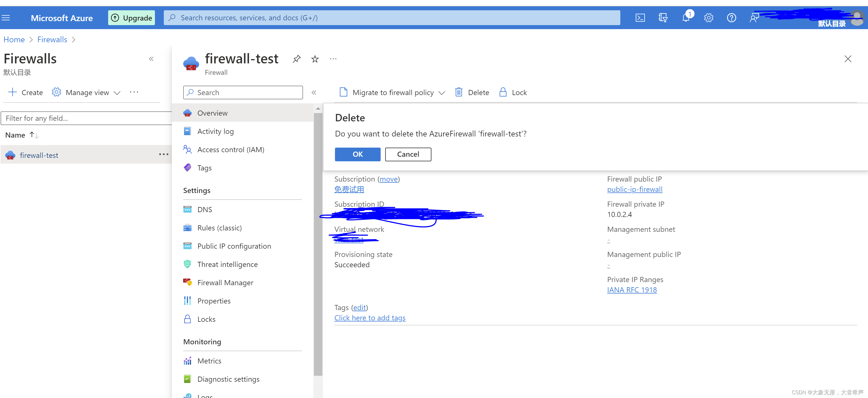The image size is (868, 398).
Task: Click the Subscription move link
Action: tap(389, 179)
